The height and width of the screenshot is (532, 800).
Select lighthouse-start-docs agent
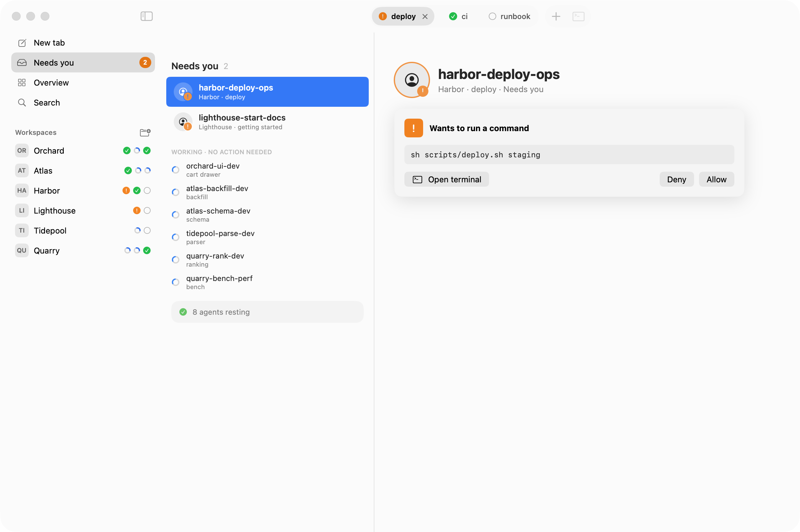pyautogui.click(x=267, y=122)
